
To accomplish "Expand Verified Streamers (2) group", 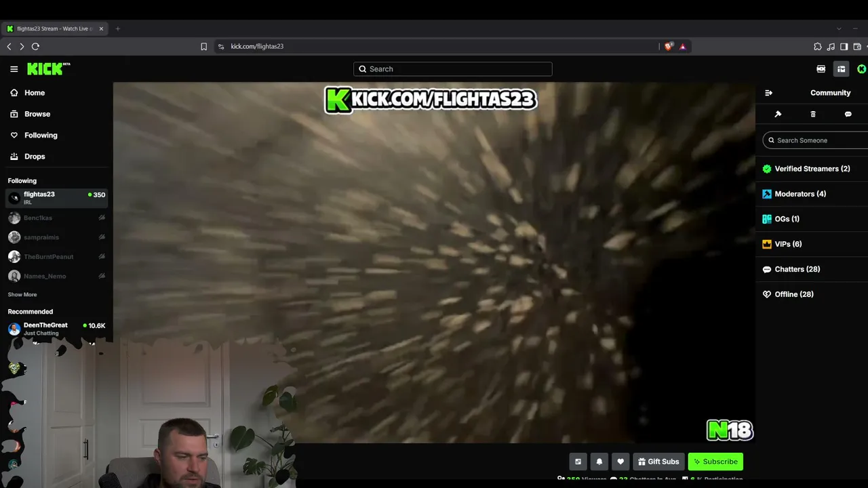I will tap(812, 169).
